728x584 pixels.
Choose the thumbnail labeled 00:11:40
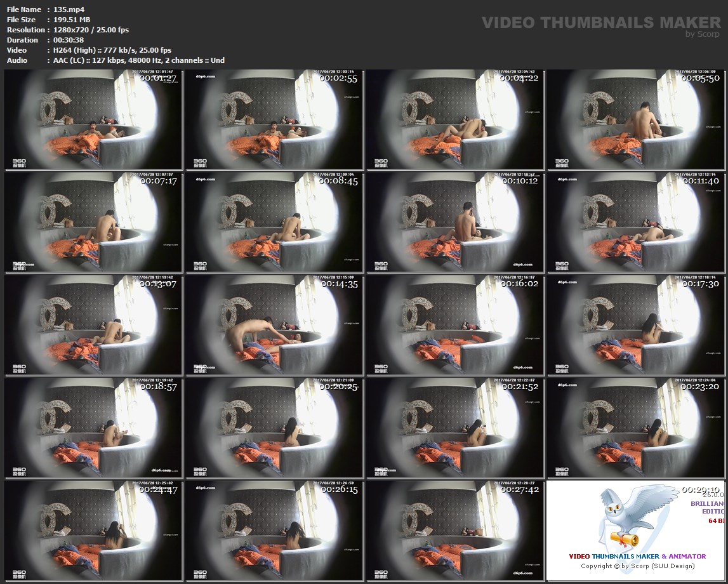(x=637, y=223)
